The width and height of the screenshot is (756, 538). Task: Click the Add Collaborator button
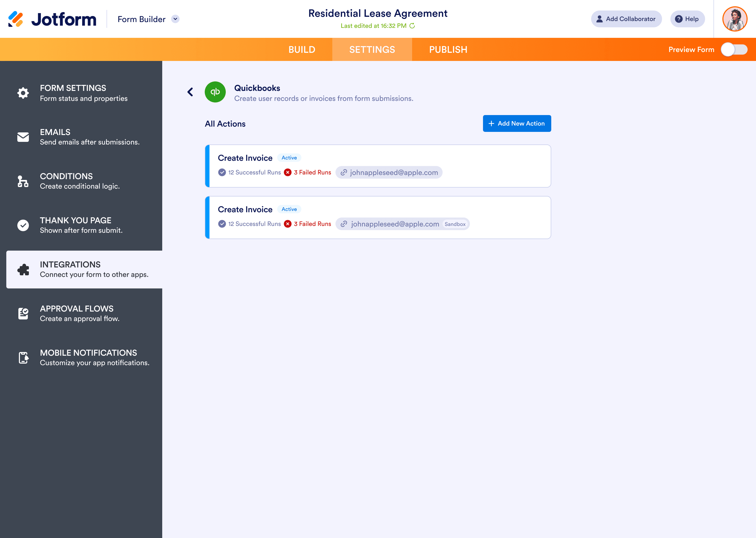[x=626, y=19]
